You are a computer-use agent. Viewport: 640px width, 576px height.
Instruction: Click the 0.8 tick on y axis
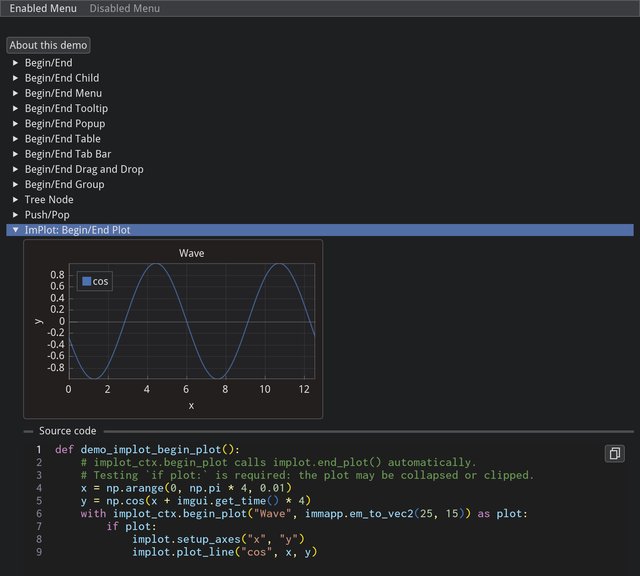coord(58,275)
